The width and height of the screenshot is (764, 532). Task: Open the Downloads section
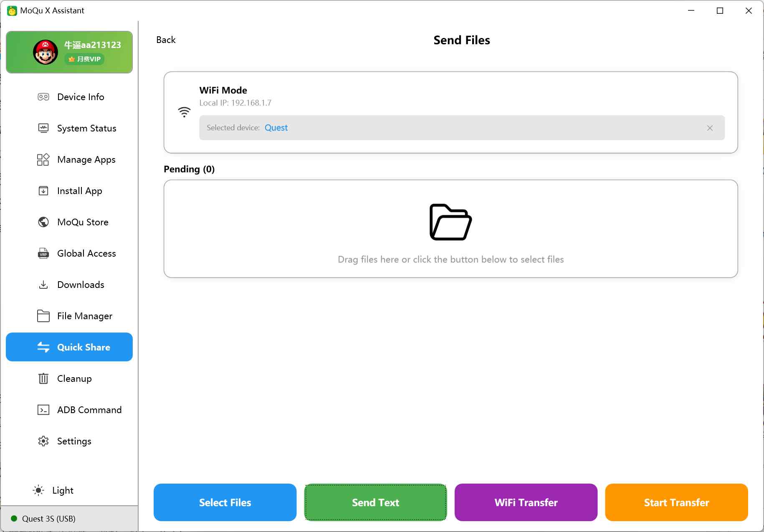(x=80, y=285)
